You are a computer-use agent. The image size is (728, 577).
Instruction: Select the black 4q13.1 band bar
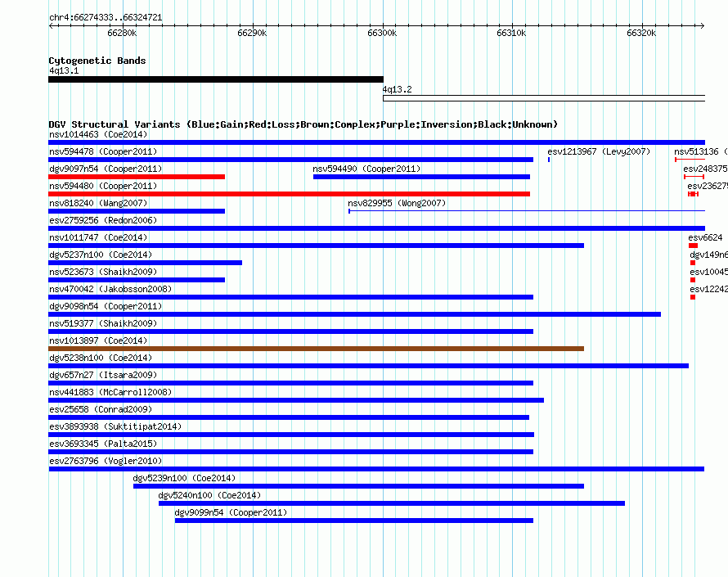point(216,79)
